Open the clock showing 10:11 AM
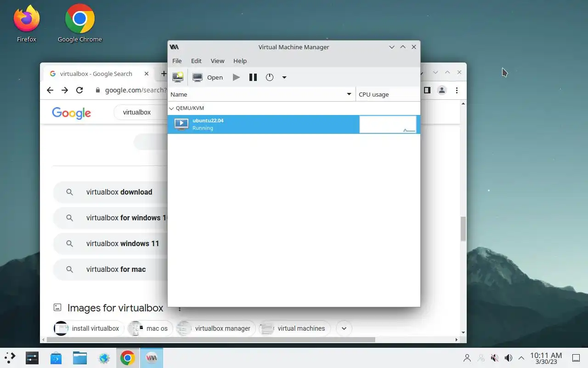The width and height of the screenshot is (588, 368). click(546, 358)
